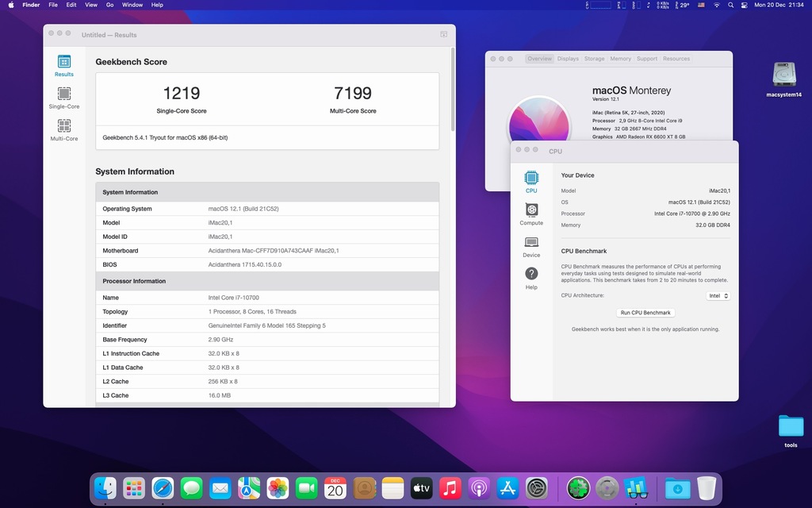812x508 pixels.
Task: Open the Results section in Geekbench sidebar
Action: (64, 65)
